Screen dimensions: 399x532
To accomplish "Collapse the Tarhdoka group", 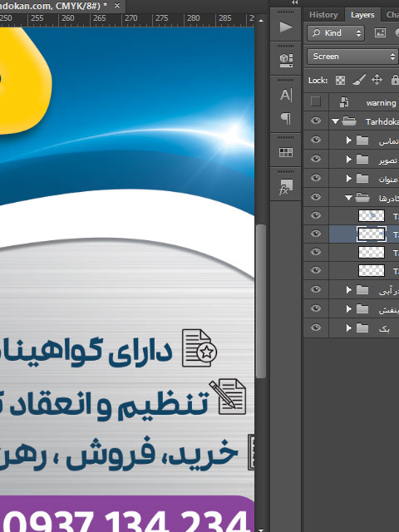I will pyautogui.click(x=335, y=121).
